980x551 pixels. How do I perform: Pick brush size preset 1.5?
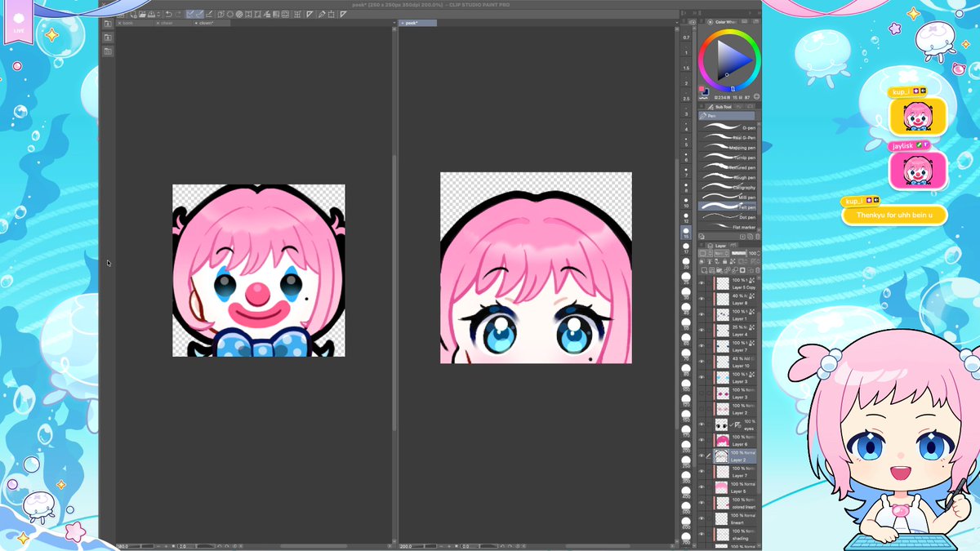(x=686, y=65)
